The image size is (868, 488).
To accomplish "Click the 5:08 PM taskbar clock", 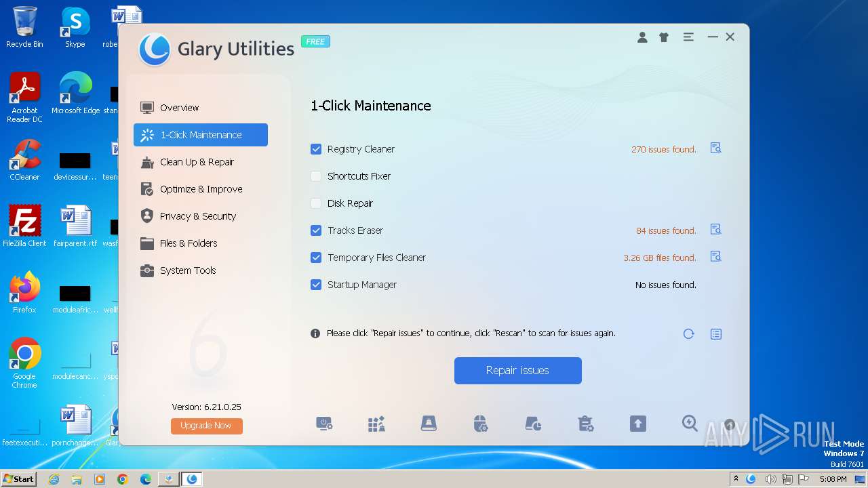I will point(833,479).
